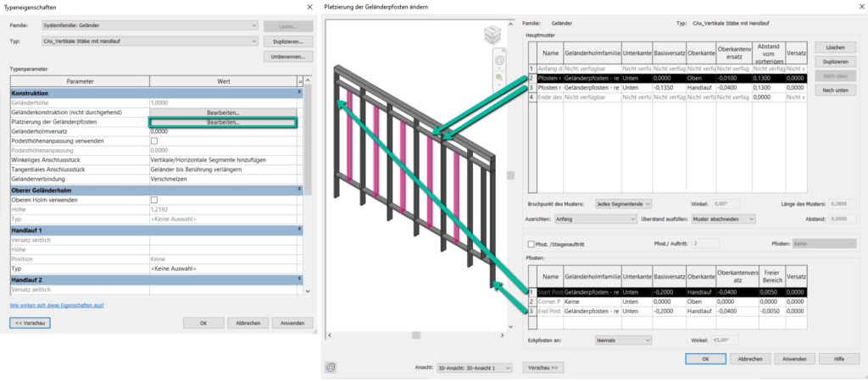
Task: Click the ViewCube in the 3D preview
Action: 493,36
